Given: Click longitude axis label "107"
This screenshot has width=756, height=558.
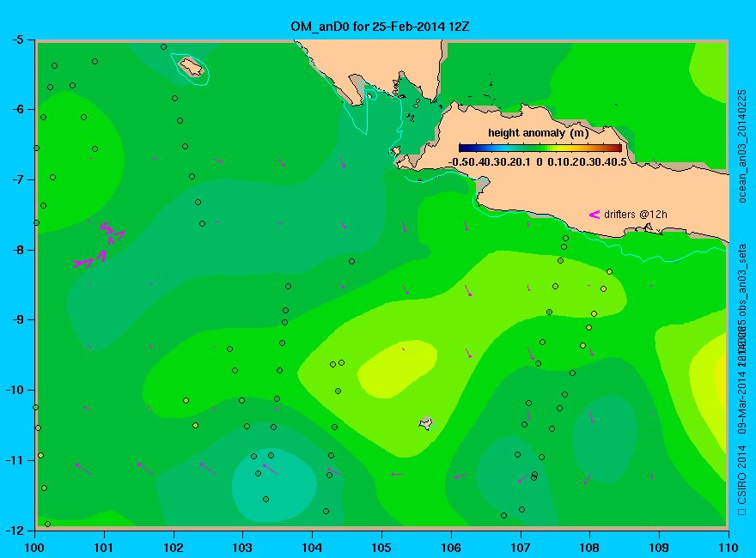Looking at the screenshot, I should (x=521, y=548).
